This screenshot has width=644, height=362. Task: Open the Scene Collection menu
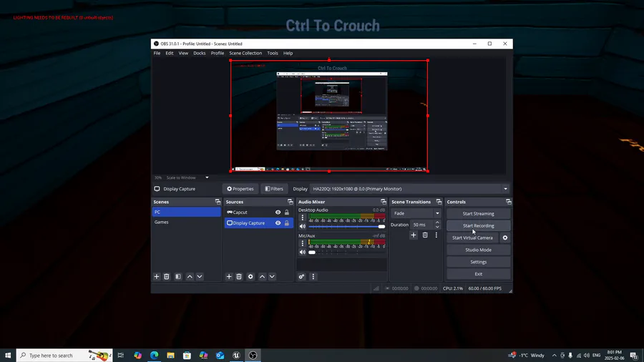[x=245, y=53]
